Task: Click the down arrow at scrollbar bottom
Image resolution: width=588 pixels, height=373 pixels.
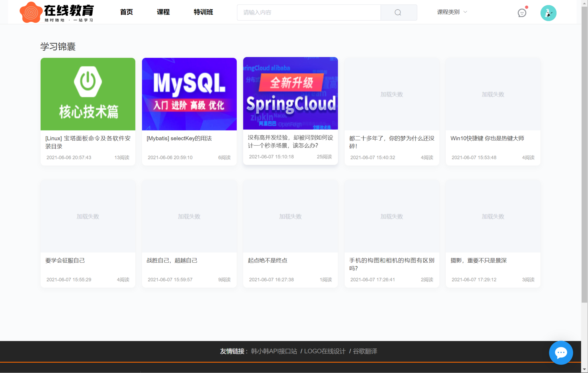Action: [x=585, y=370]
